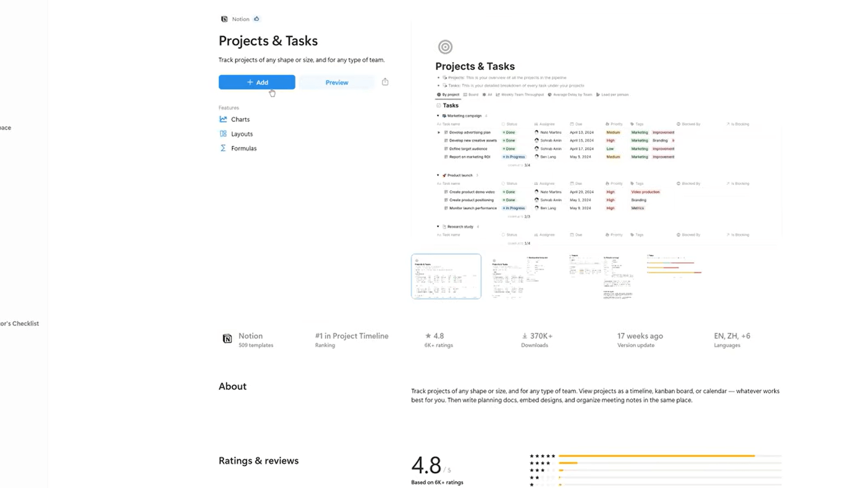Click Average Delay by Team tab in preview
This screenshot has height=488, width=868.
tap(570, 95)
